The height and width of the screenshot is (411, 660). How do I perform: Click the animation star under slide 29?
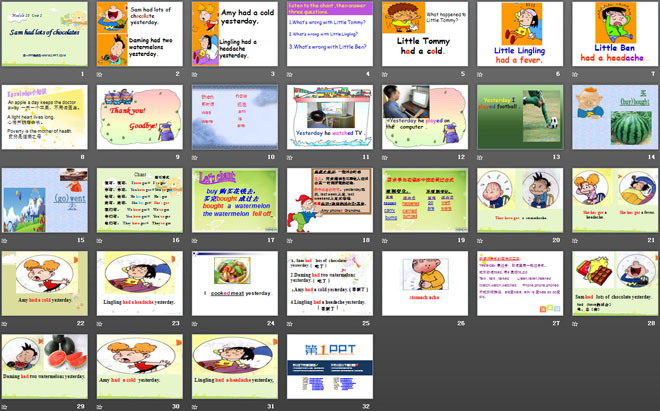5,407
